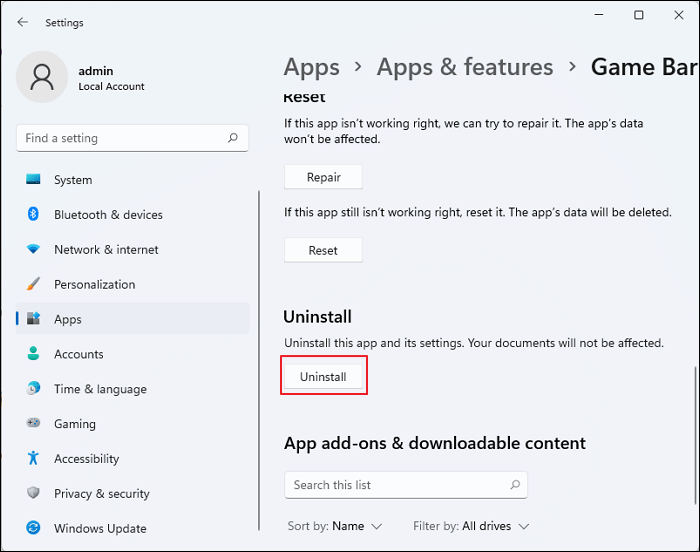The height and width of the screenshot is (552, 700).
Task: Open Accounts using the person icon
Action: click(33, 354)
